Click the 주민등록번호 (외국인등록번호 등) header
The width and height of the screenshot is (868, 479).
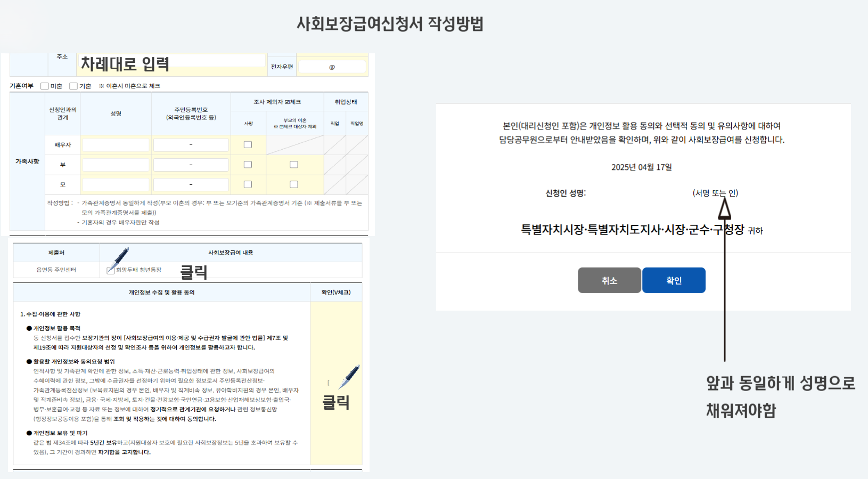191,113
